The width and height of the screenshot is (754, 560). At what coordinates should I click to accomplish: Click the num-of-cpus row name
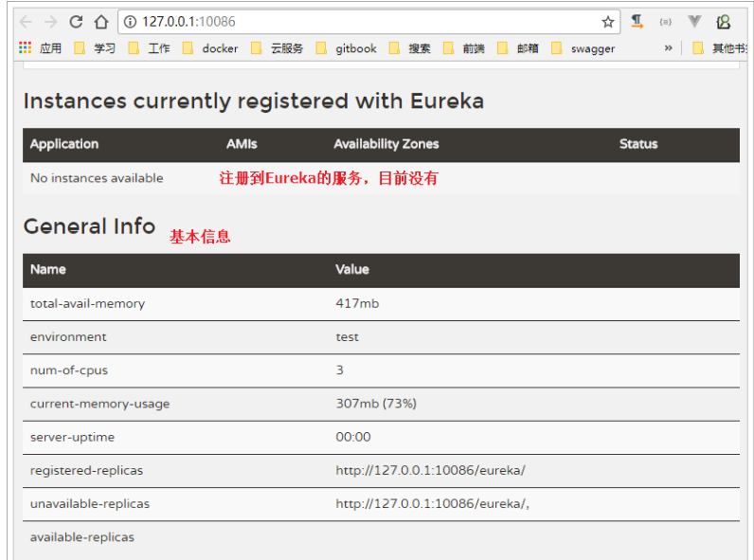point(69,370)
